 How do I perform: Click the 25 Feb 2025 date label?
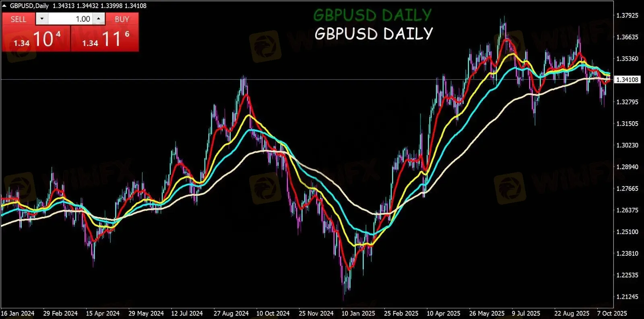(401, 313)
